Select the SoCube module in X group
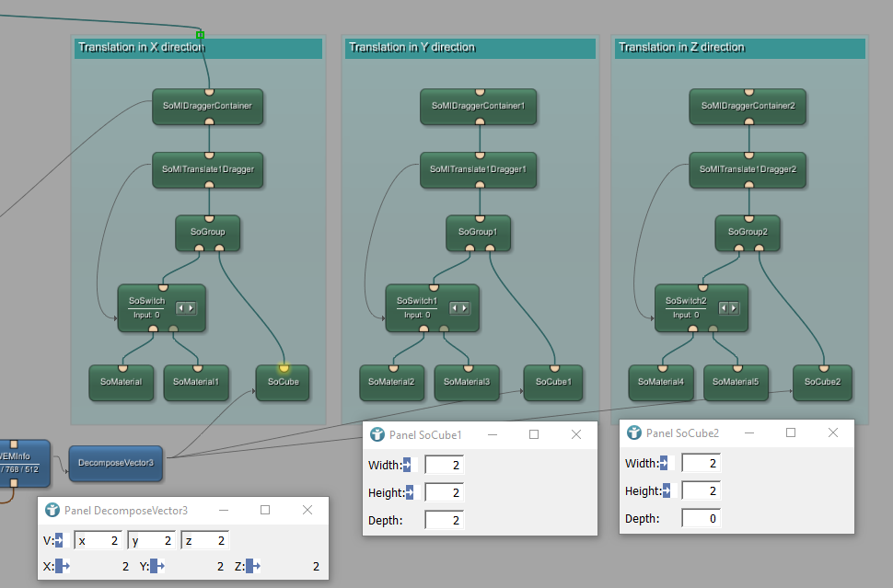893x588 pixels. 283,382
